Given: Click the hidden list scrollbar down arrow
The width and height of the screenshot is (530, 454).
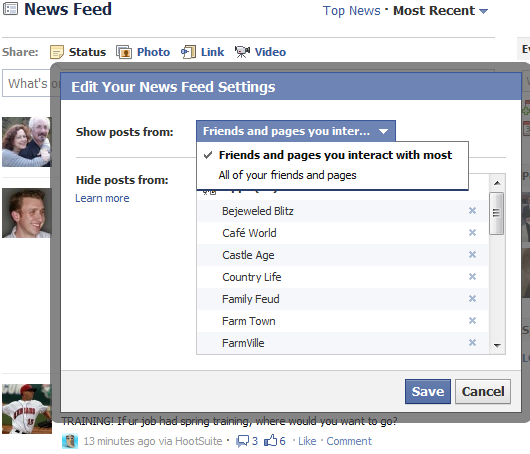Looking at the screenshot, I should [x=497, y=345].
